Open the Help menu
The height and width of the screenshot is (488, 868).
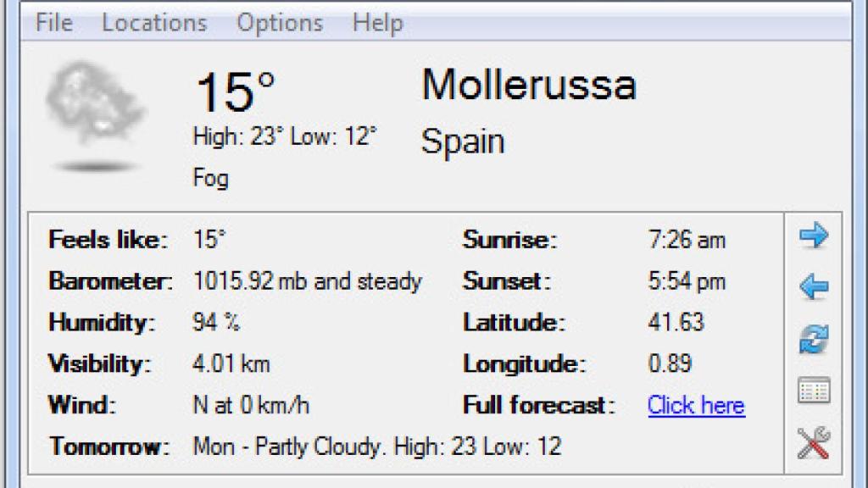[377, 23]
